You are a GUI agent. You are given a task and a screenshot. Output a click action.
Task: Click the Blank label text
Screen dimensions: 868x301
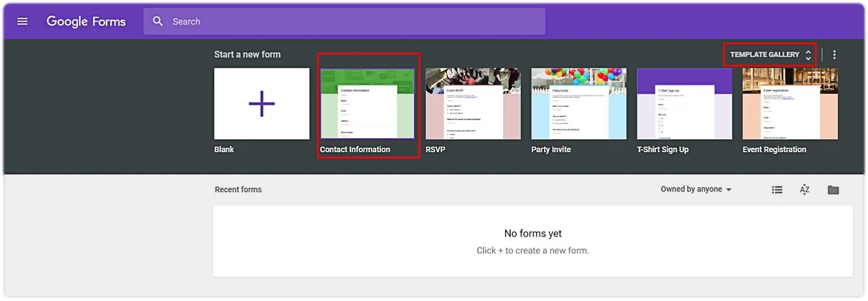[224, 149]
